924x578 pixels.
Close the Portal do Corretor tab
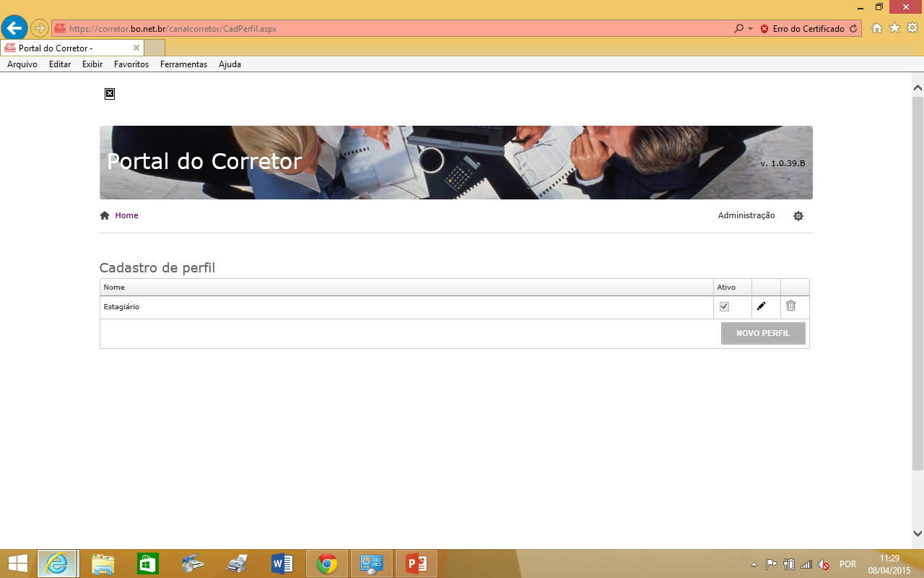point(136,48)
